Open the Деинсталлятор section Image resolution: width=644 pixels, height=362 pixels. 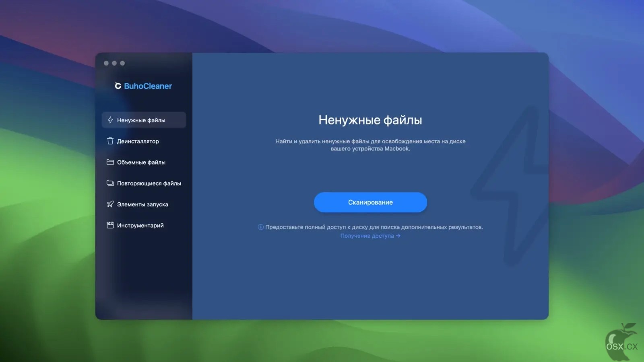point(144,141)
